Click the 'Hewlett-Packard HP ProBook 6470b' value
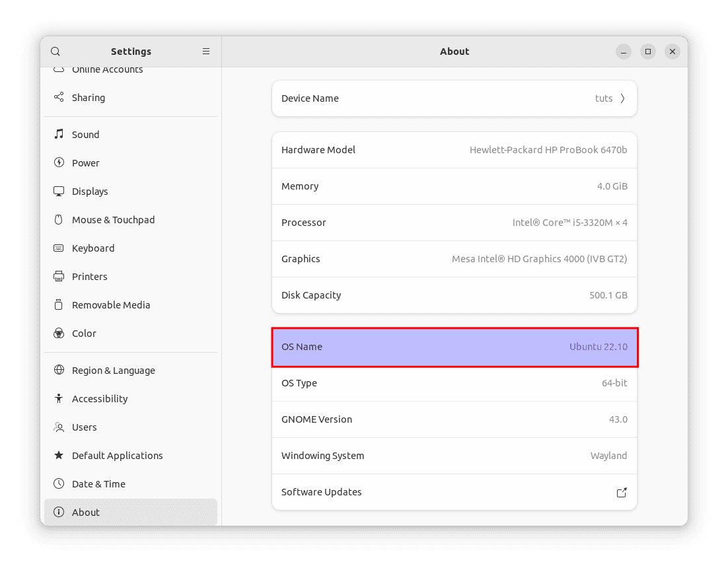Screen dimensions: 728x570 [548, 150]
